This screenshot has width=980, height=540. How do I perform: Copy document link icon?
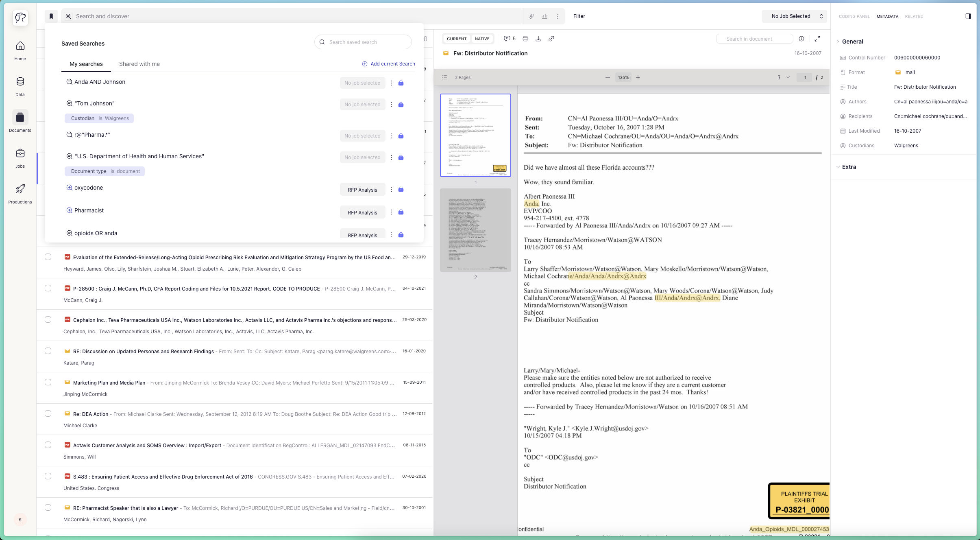coord(551,39)
